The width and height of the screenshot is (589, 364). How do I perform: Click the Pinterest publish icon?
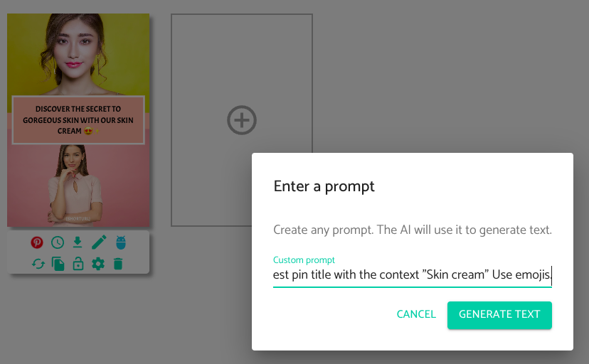point(37,242)
